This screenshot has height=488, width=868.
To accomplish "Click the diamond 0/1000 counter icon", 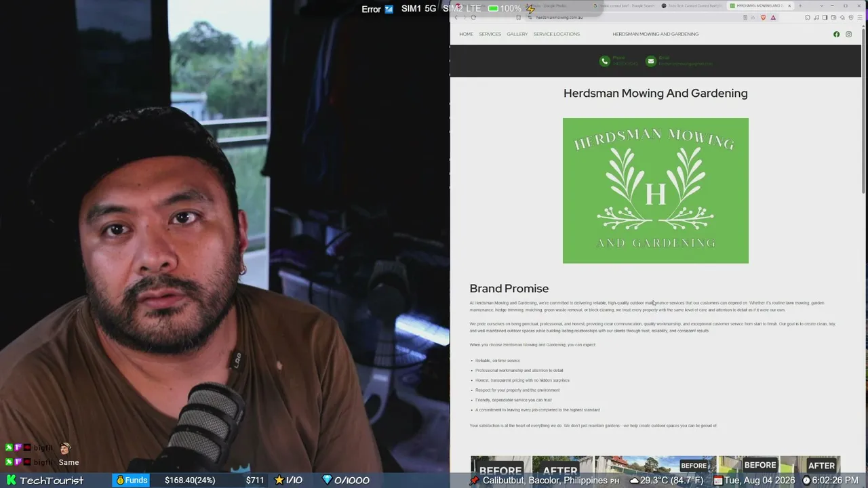I will click(x=327, y=480).
